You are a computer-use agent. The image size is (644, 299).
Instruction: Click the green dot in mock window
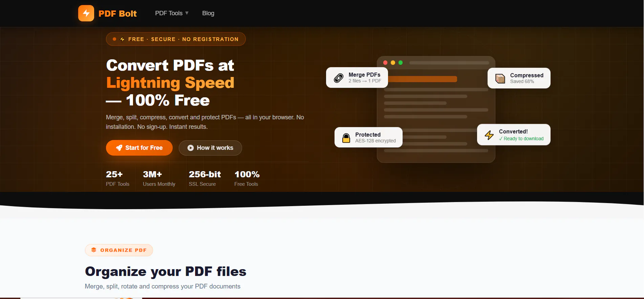tap(401, 63)
